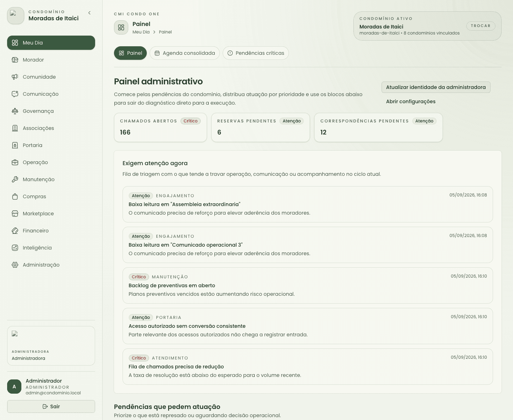The image size is (513, 420).
Task: Click the Compras shopping bag icon
Action: coord(15,196)
